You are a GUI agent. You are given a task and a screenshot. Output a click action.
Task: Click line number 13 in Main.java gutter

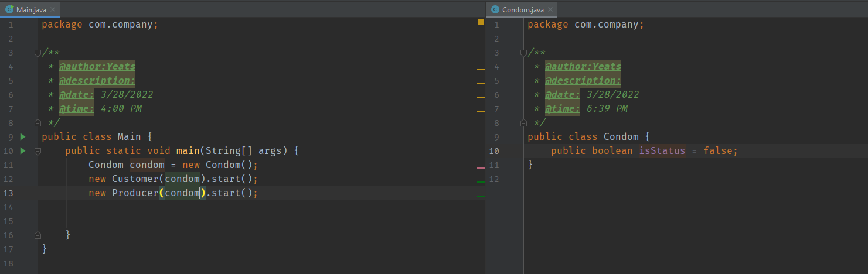(x=9, y=193)
